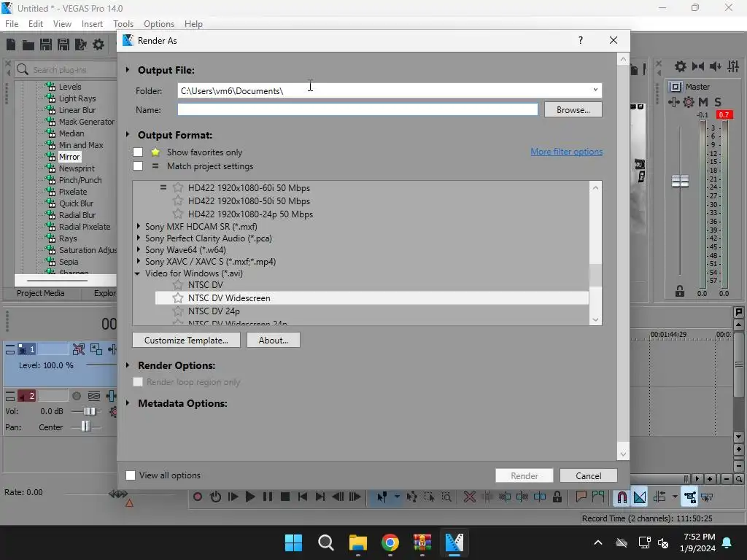Open the Options menu
The height and width of the screenshot is (560, 747).
tap(159, 24)
